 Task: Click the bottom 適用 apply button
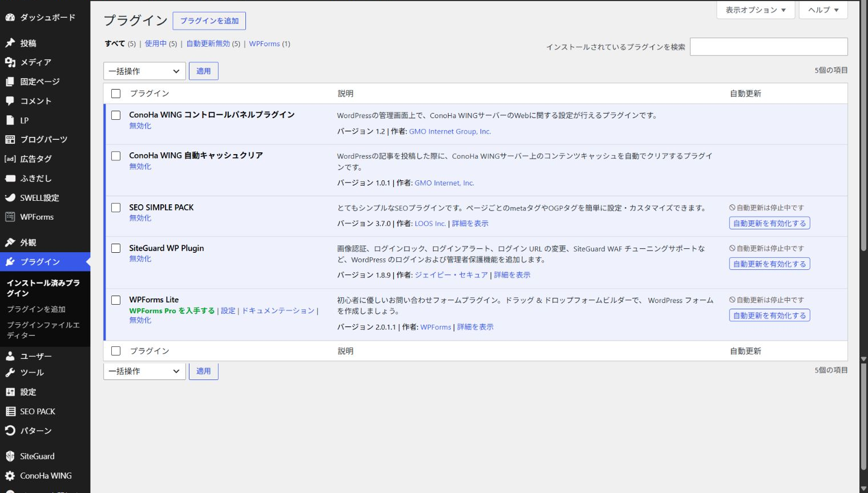[204, 371]
